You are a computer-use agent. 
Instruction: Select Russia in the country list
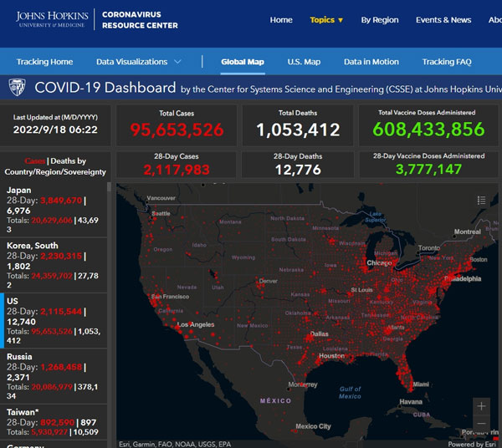20,356
